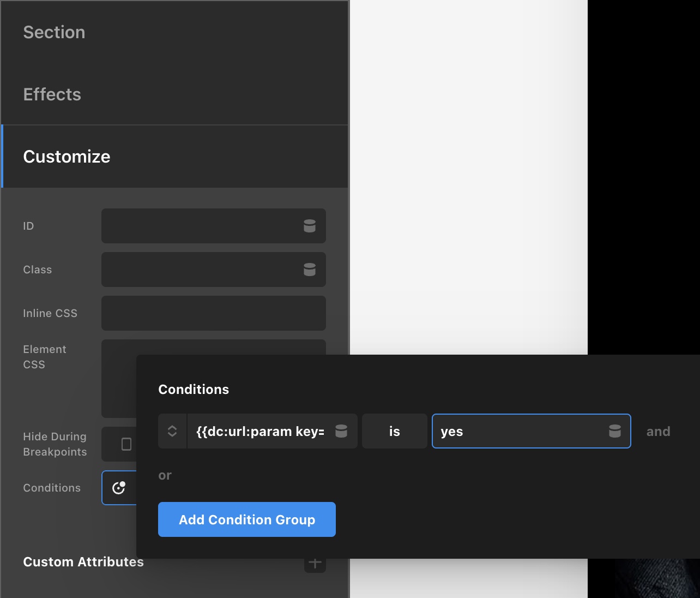
Task: Click the condition reorder chevrons handle
Action: [172, 431]
